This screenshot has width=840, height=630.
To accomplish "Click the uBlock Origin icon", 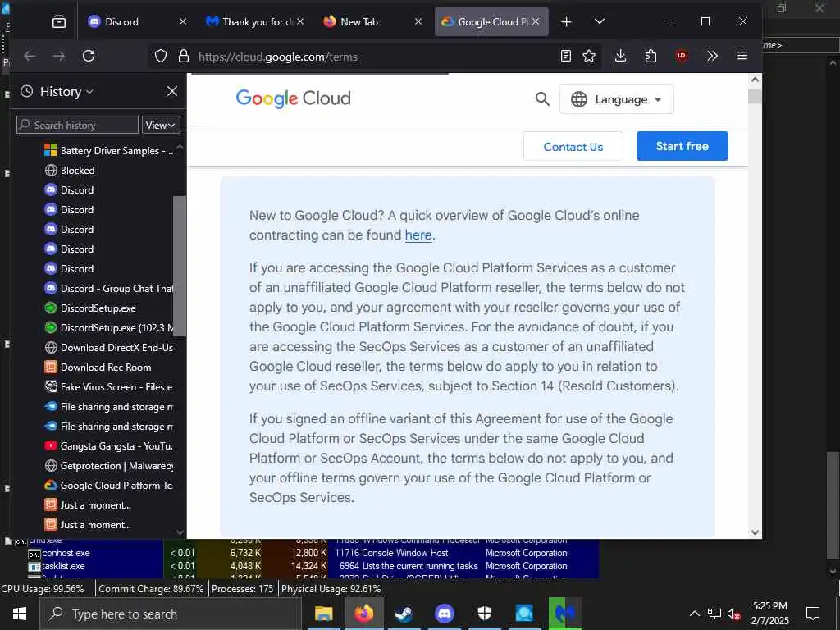I will pyautogui.click(x=682, y=56).
